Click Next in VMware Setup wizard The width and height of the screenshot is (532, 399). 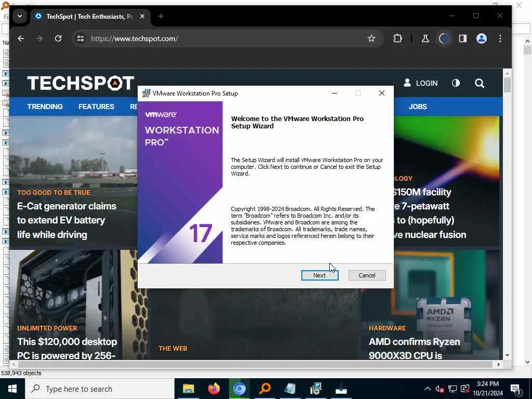pyautogui.click(x=320, y=275)
